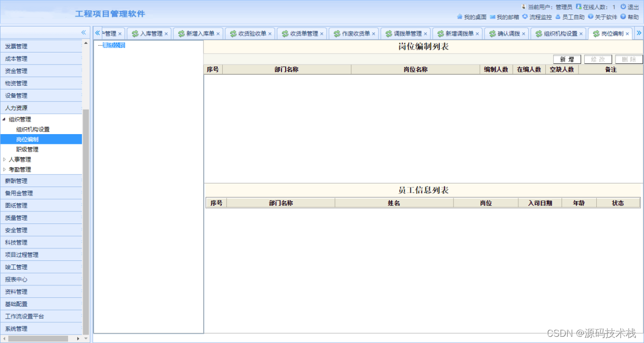Click sidebar horizontal scrollbar right arrow
Screen dimensions: 644x343
pyautogui.click(x=78, y=338)
